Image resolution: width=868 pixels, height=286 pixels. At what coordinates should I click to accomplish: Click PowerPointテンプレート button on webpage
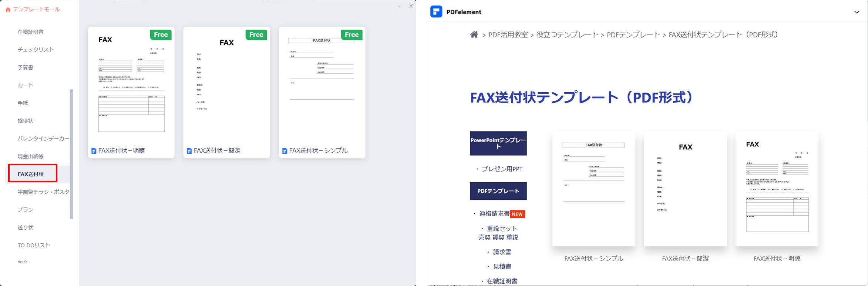point(498,143)
